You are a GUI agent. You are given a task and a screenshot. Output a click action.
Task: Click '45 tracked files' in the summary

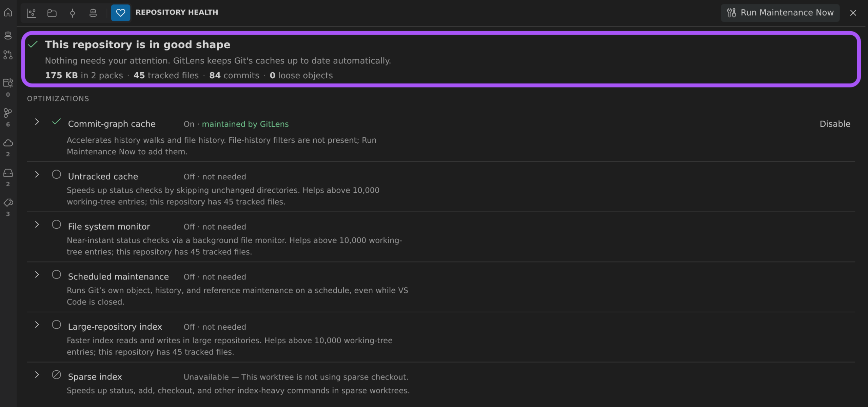click(x=166, y=75)
